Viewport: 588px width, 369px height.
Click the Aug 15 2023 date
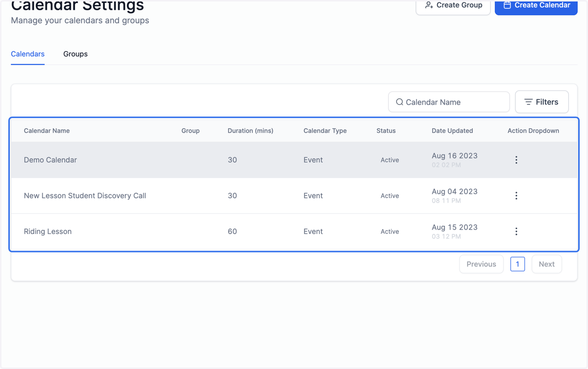[455, 227]
